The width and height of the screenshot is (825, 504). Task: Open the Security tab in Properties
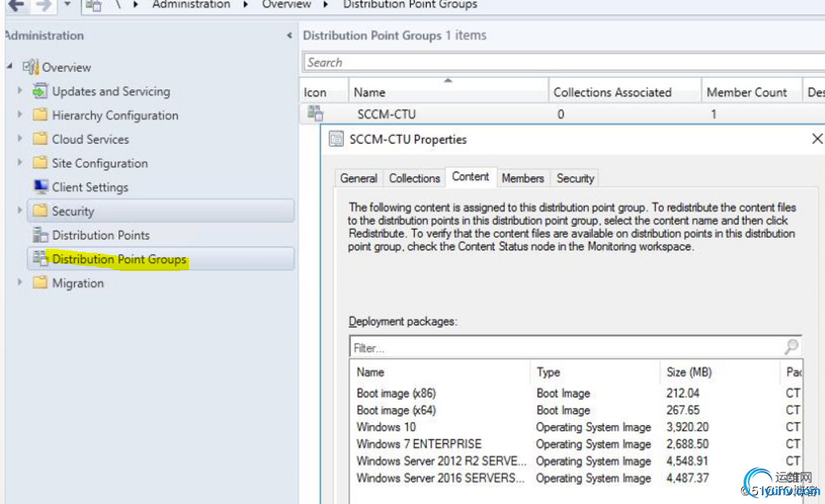coord(575,179)
